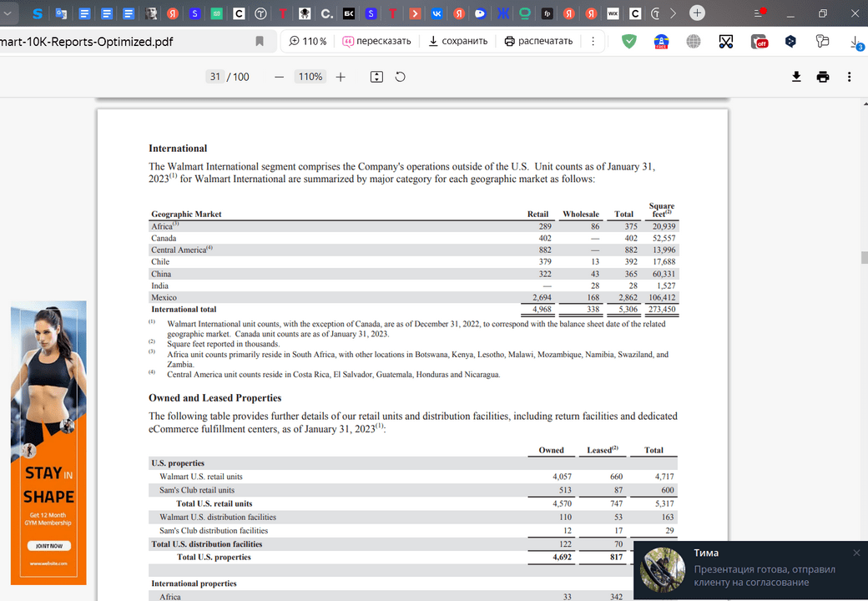Click the Sam's Club retail units row
Image resolution: width=868 pixels, height=601 pixels.
pyautogui.click(x=413, y=490)
